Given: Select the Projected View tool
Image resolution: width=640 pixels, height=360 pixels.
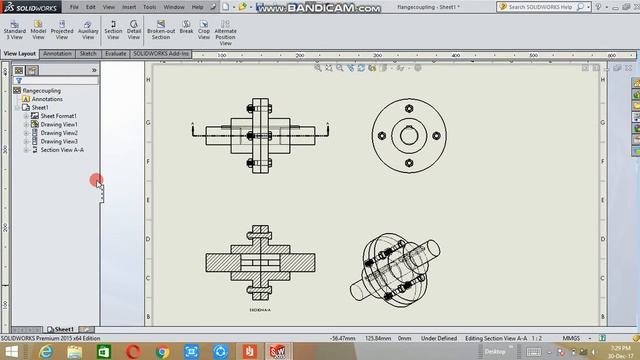Looking at the screenshot, I should (x=62, y=30).
